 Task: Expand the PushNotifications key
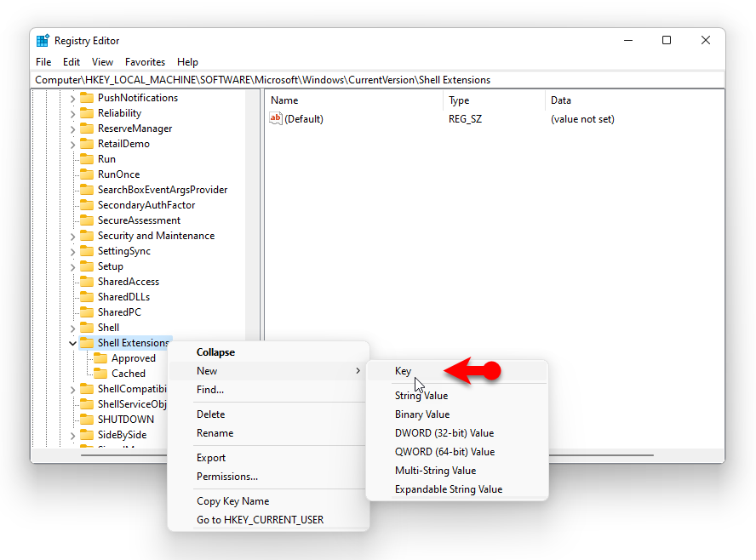click(72, 99)
